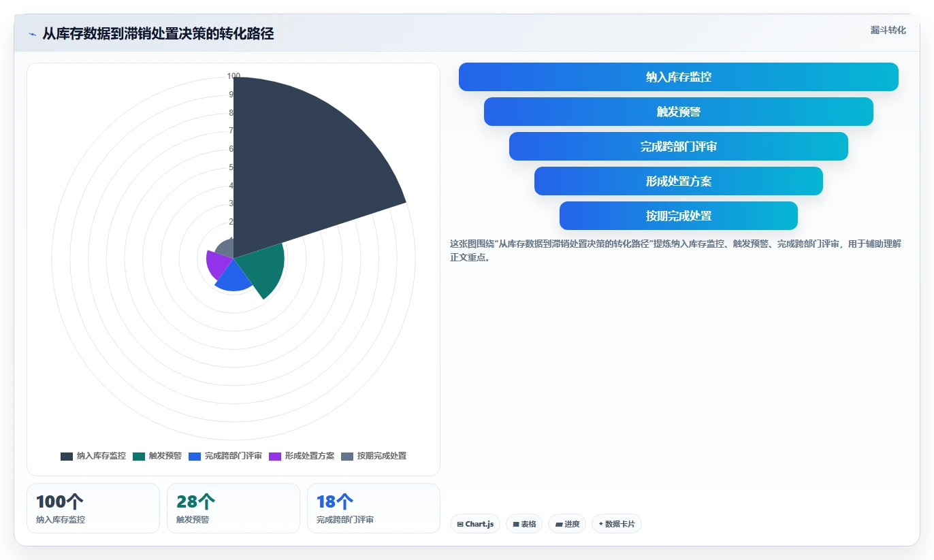Toggle the 触发预警 legend color swatch

pyautogui.click(x=139, y=456)
